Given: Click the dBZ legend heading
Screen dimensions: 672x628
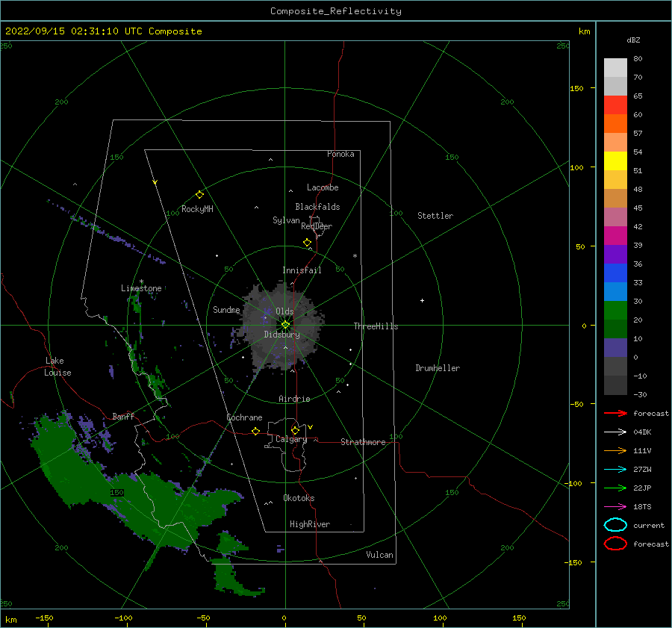Looking at the screenshot, I should (633, 40).
